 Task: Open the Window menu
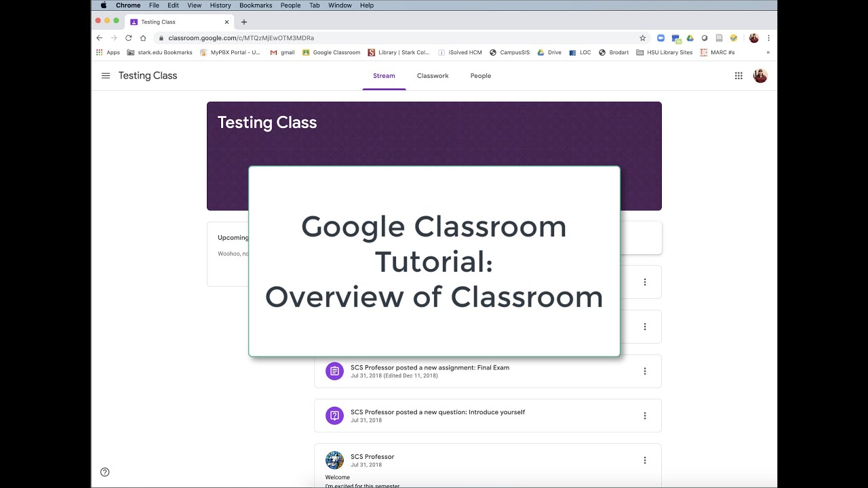pos(340,5)
